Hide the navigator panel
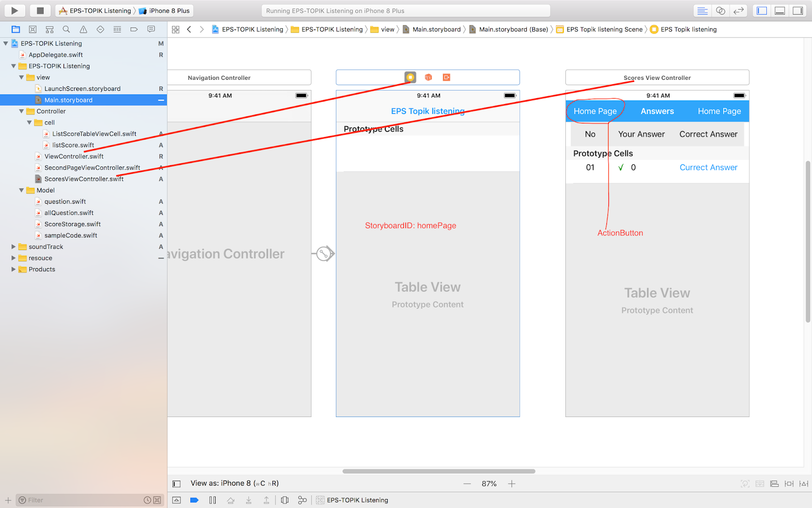The image size is (812, 508). (x=761, y=10)
